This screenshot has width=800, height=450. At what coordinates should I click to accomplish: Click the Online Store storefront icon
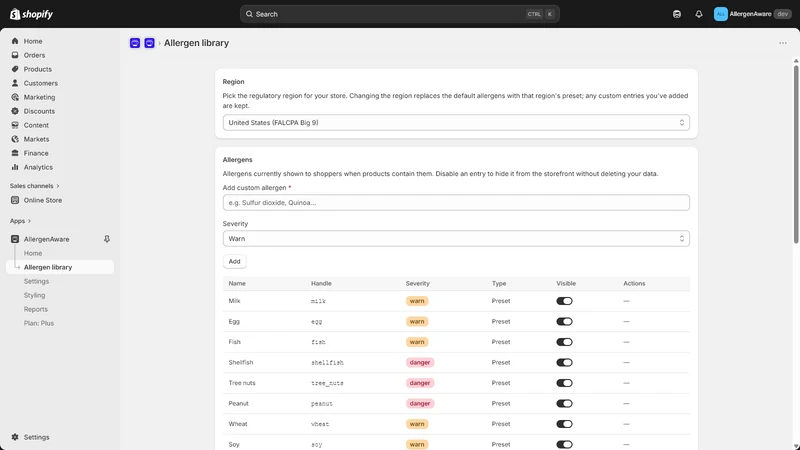(x=15, y=200)
